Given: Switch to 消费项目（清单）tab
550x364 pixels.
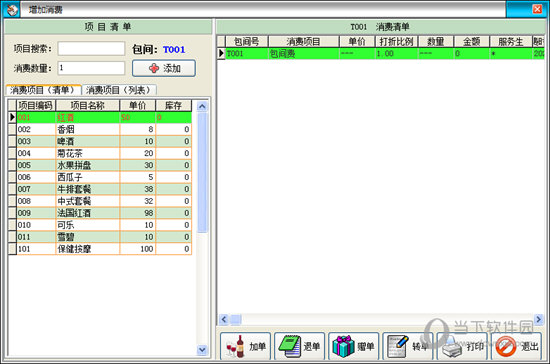Looking at the screenshot, I should [44, 90].
